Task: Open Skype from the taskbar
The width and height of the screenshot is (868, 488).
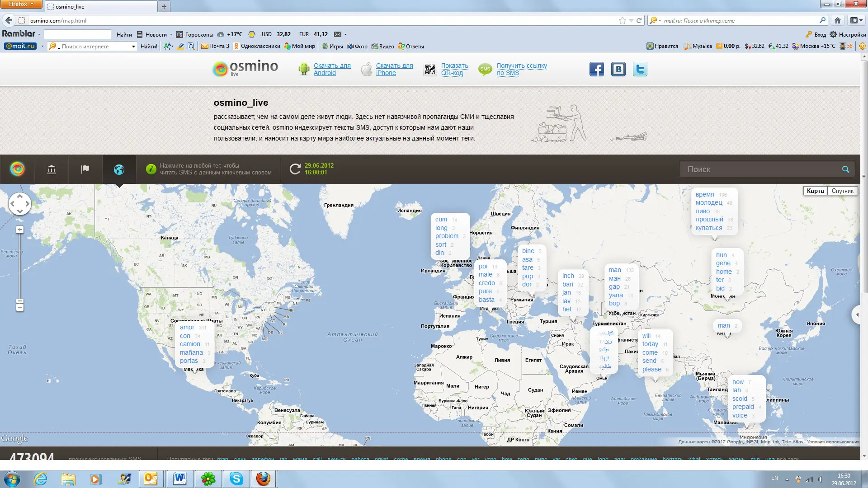Action: click(236, 479)
